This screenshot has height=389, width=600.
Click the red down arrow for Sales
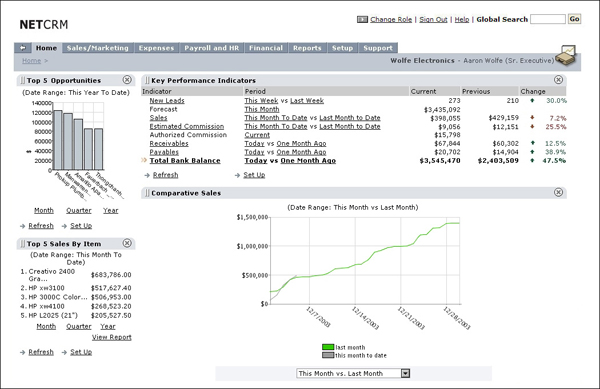click(532, 118)
